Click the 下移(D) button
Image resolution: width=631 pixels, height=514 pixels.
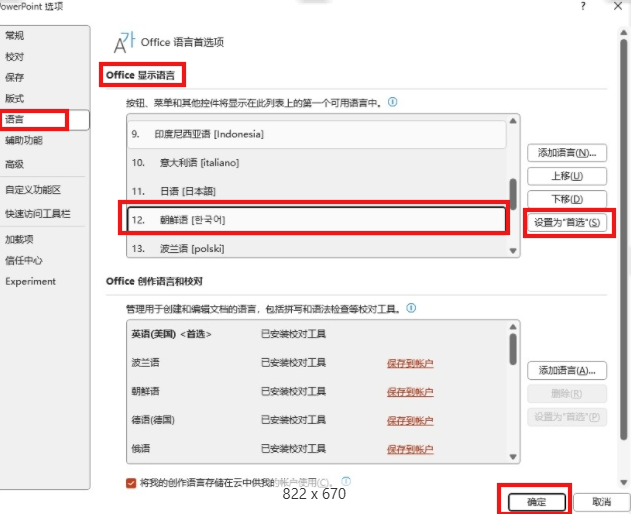point(567,199)
